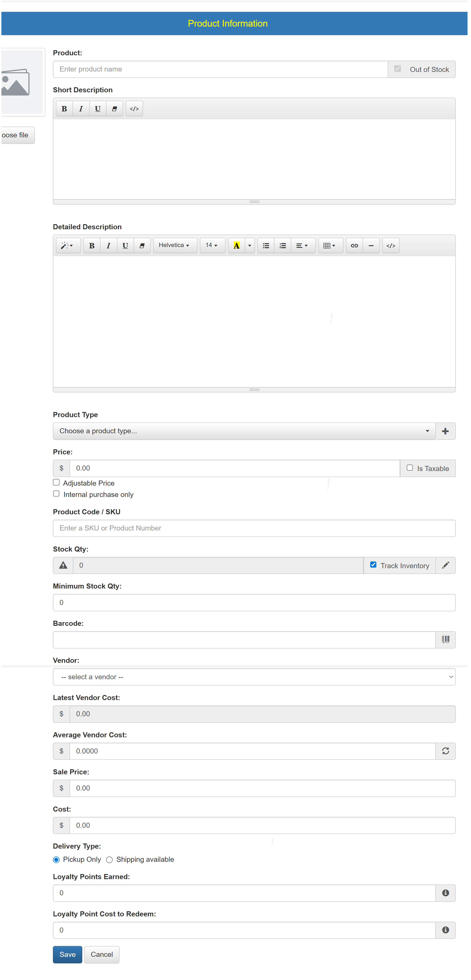Select the Shipping available radio button
Viewport: 471px width, 980px height.
tap(110, 860)
